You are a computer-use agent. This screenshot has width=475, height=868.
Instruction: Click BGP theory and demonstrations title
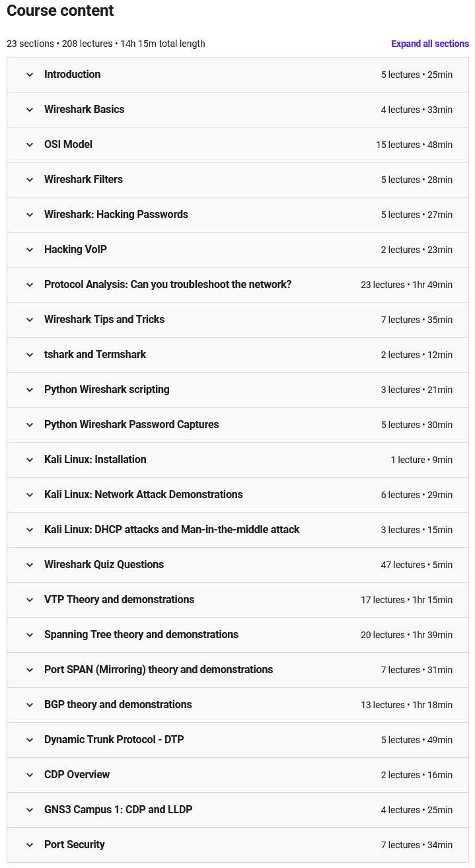click(x=118, y=705)
